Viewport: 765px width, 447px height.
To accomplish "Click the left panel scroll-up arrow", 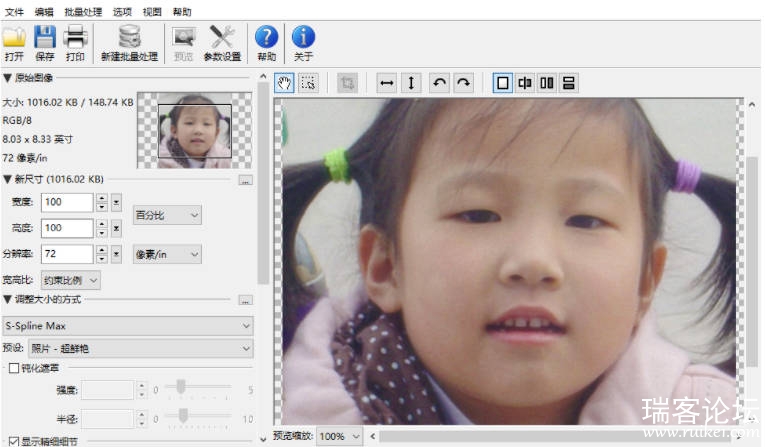I will coord(263,77).
